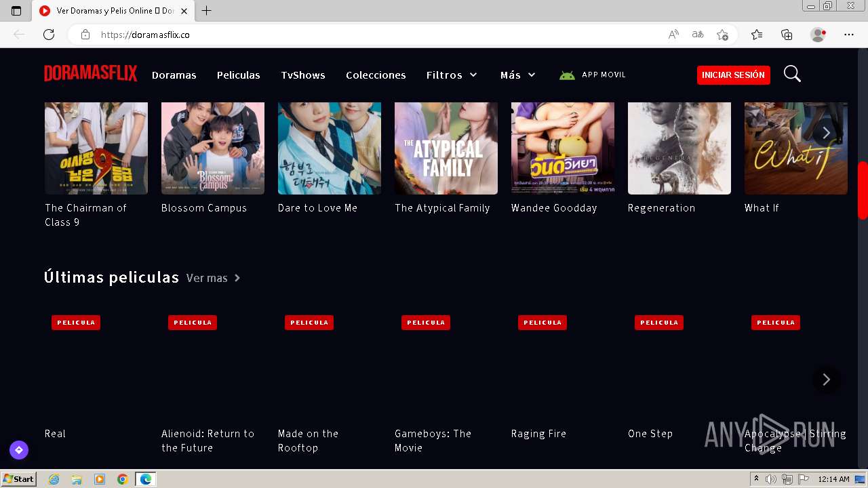This screenshot has width=868, height=488.
Task: Follow the Ver mas link
Action: click(214, 278)
